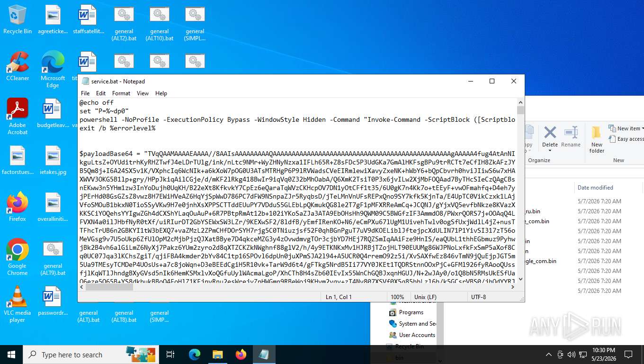644x364 pixels.
Task: Click the '100%' zoom status entry
Action: pyautogui.click(x=397, y=297)
